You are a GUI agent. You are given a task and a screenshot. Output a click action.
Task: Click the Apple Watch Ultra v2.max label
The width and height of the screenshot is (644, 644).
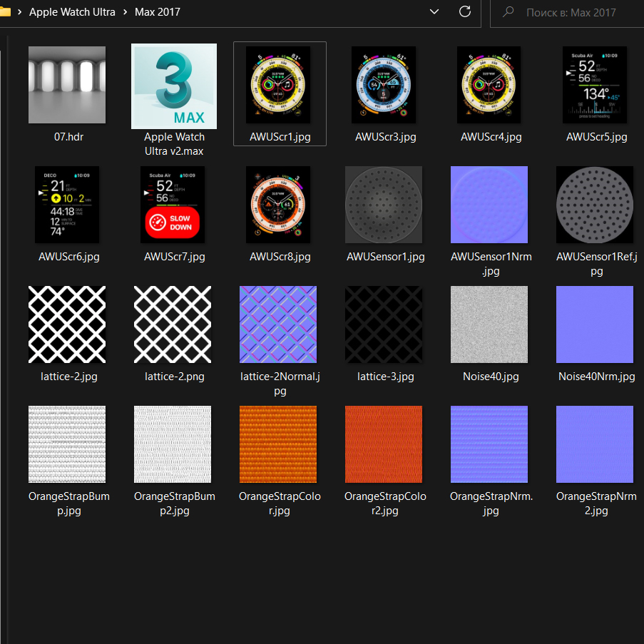coord(174,144)
